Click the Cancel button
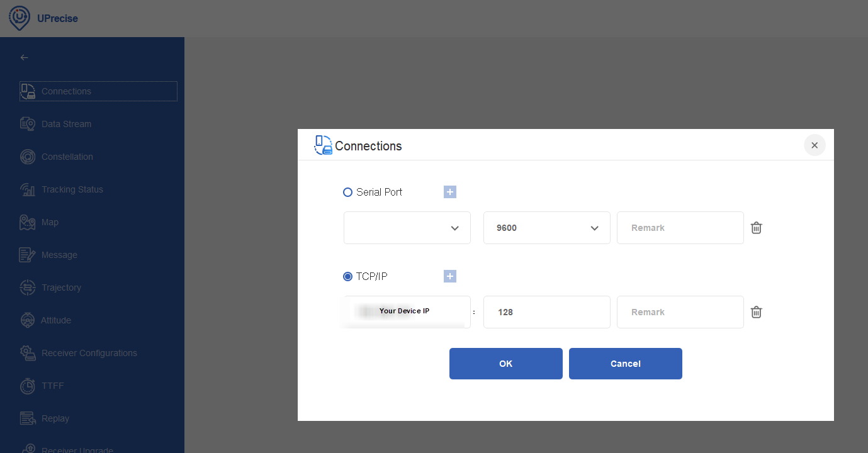The width and height of the screenshot is (868, 453). [x=626, y=364]
